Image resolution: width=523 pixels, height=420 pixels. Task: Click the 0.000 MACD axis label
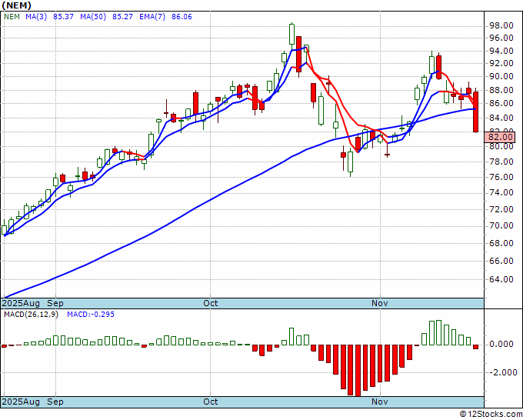click(501, 345)
